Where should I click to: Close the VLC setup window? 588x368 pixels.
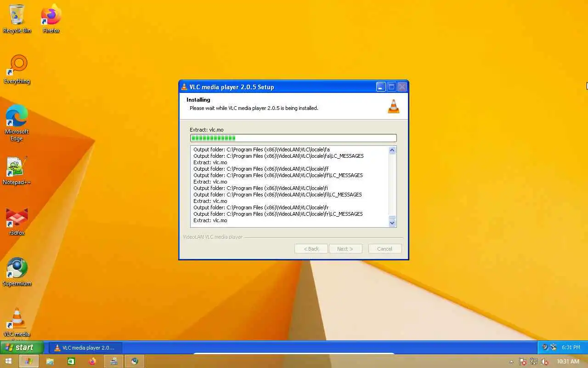pyautogui.click(x=402, y=87)
